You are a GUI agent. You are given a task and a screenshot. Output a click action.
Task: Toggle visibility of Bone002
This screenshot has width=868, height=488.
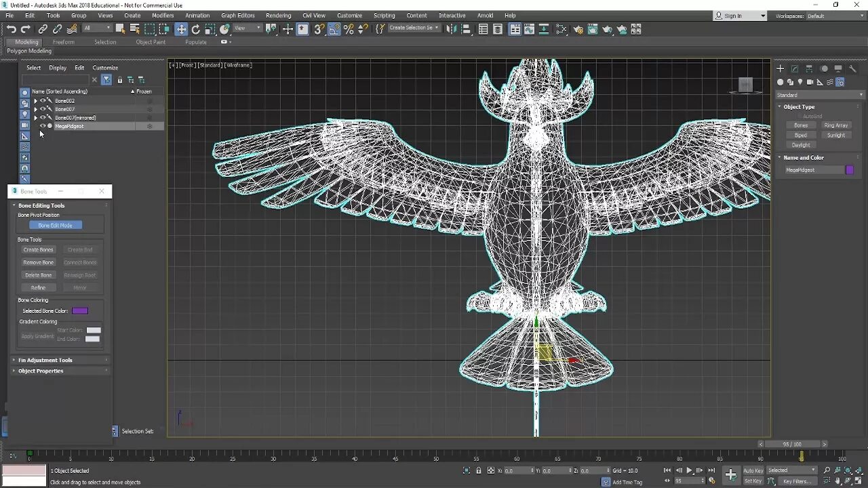(43, 101)
